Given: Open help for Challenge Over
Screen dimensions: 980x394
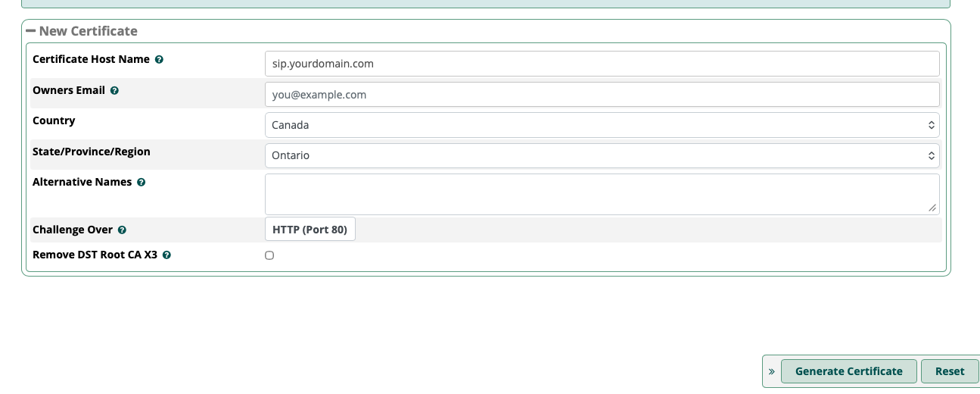Looking at the screenshot, I should 122,230.
